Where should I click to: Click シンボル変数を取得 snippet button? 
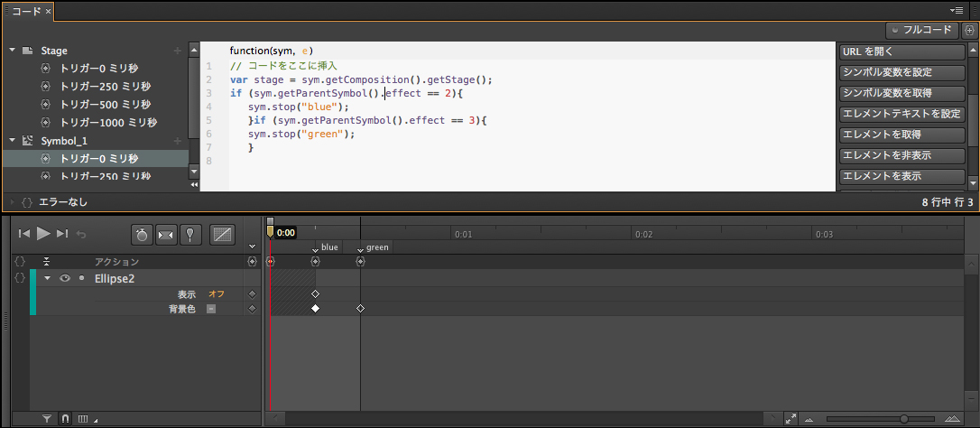(x=901, y=93)
